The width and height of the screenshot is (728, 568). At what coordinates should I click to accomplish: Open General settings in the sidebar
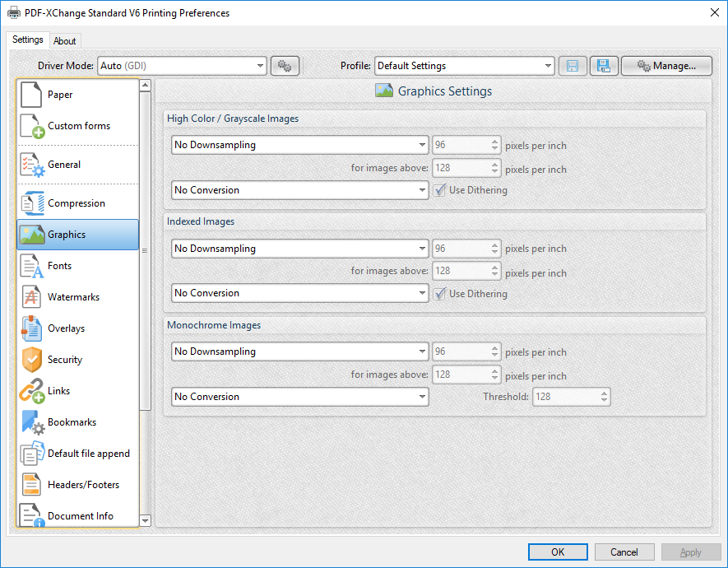point(78,165)
